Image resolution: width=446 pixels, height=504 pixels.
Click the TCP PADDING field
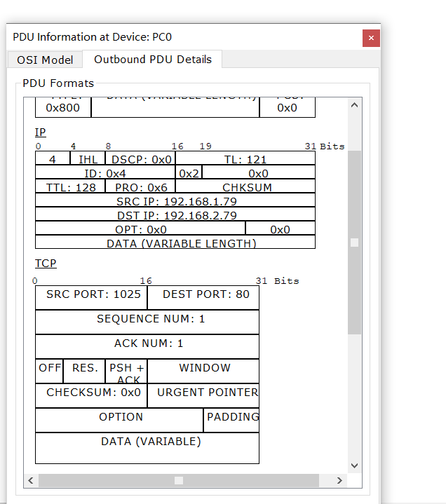tap(231, 421)
